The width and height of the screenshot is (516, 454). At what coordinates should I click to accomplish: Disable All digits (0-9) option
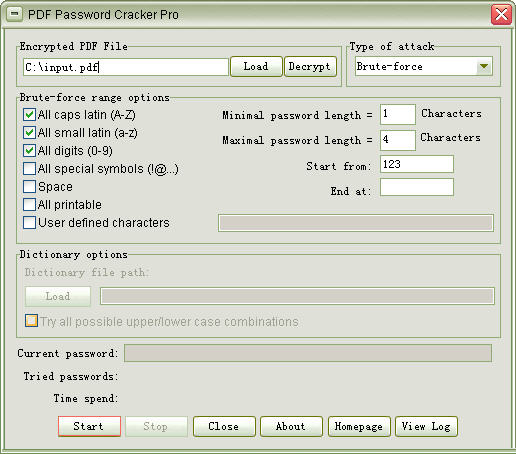[29, 151]
